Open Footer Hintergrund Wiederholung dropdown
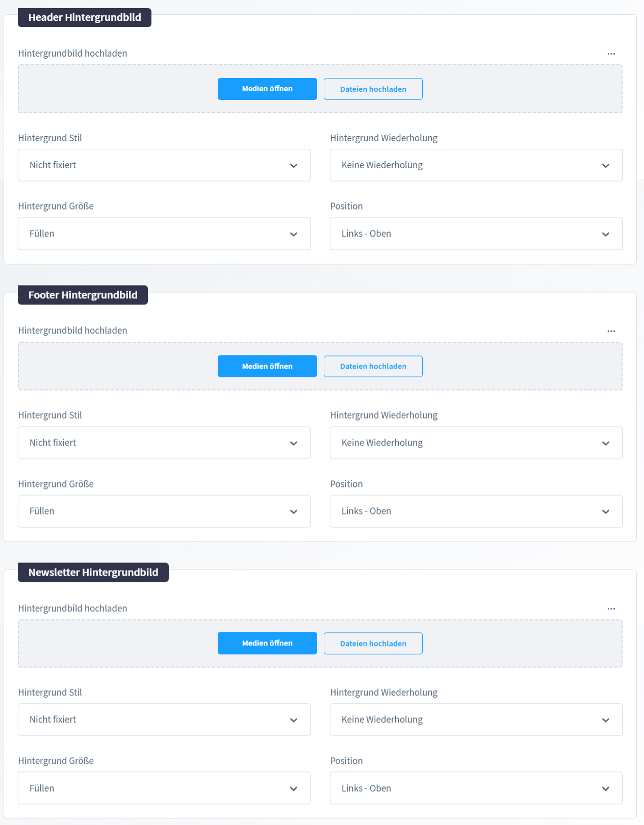This screenshot has width=644, height=825. coord(476,443)
